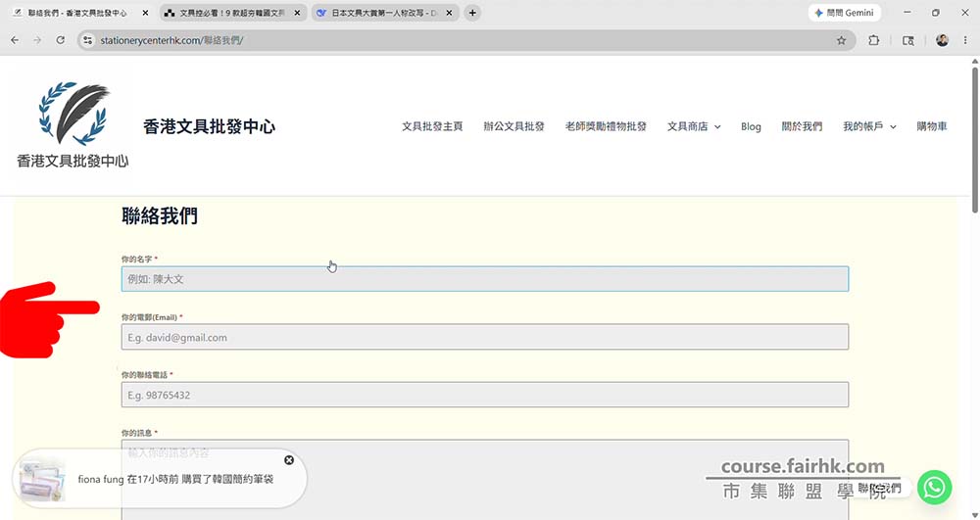Open 購物車 nav link
This screenshot has height=520, width=980.
coord(932,126)
